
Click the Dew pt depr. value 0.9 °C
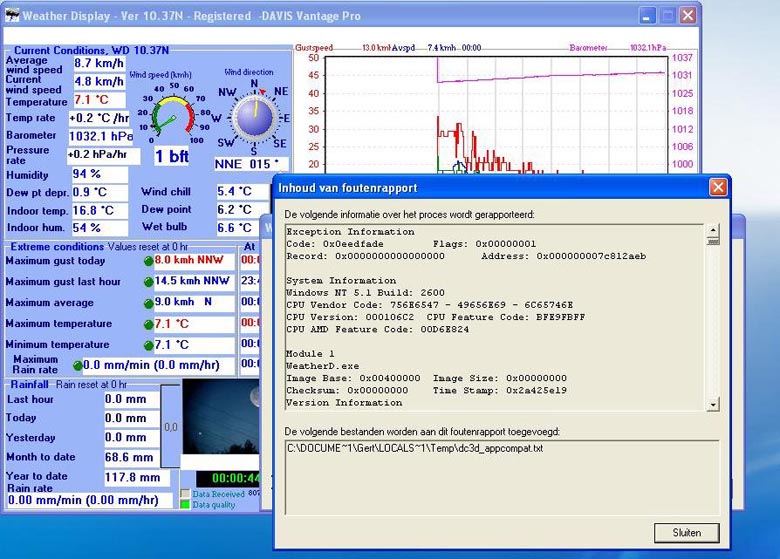(99, 192)
